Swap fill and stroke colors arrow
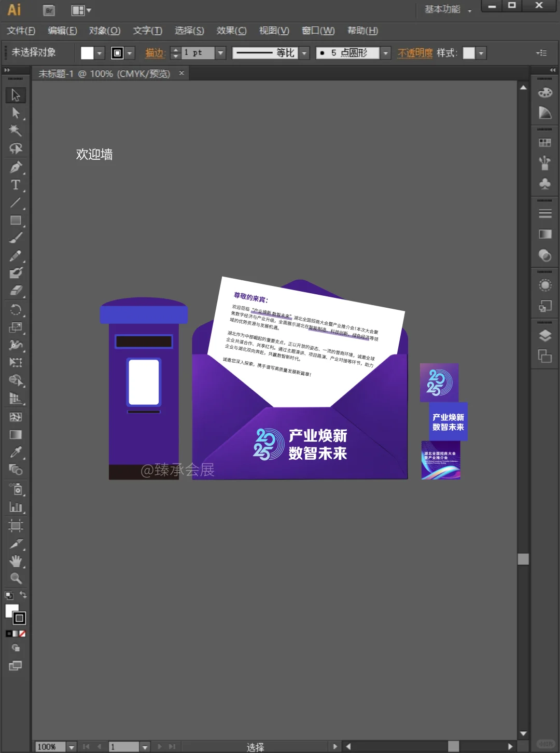This screenshot has width=560, height=753. click(x=23, y=595)
